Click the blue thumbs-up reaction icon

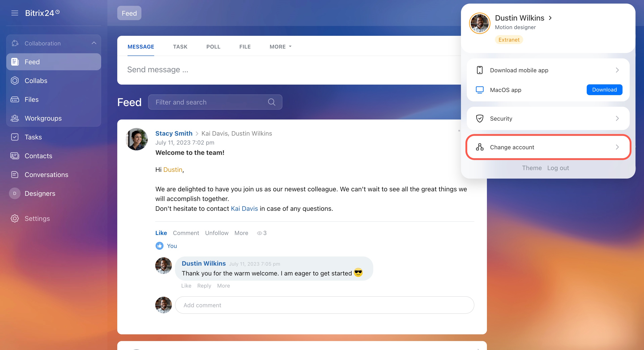[160, 246]
